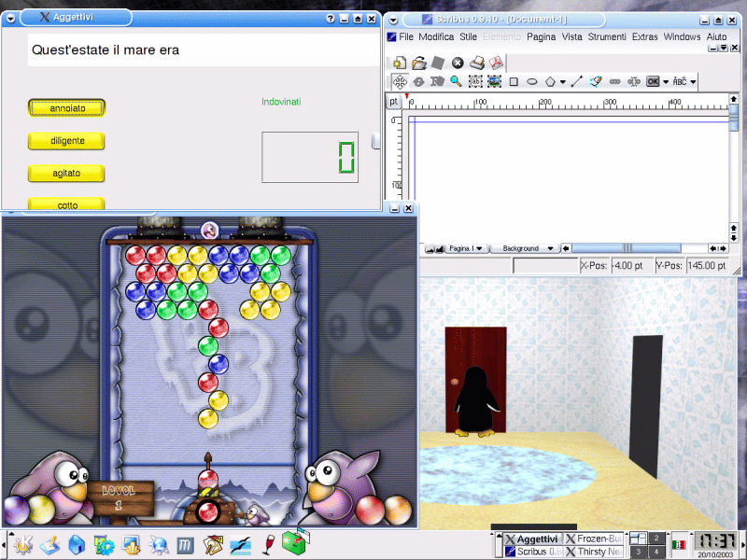Open the Stile menu in Scribus
Image resolution: width=747 pixels, height=560 pixels.
click(469, 36)
